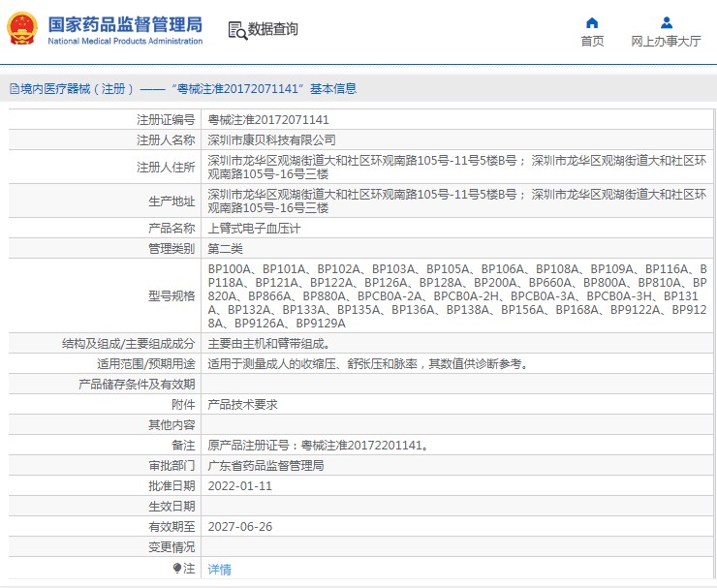
Task: Open the 网上办事大厅 text label
Action: pos(666,42)
